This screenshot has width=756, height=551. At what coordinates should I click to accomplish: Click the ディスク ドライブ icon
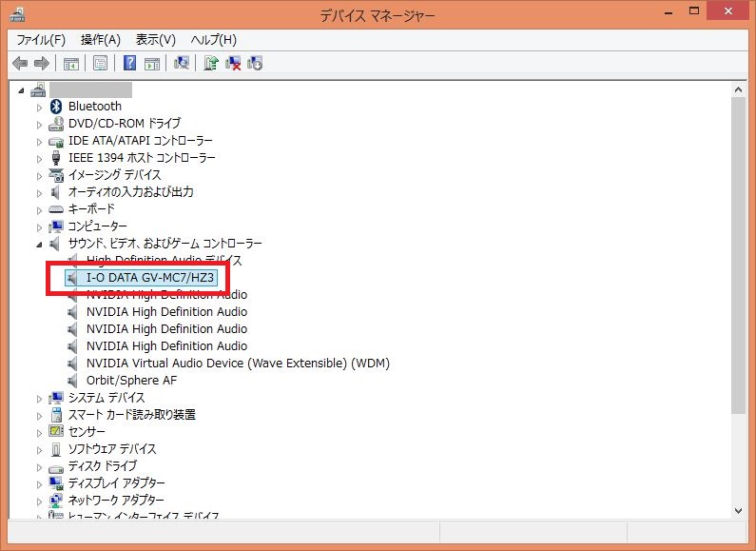click(56, 468)
